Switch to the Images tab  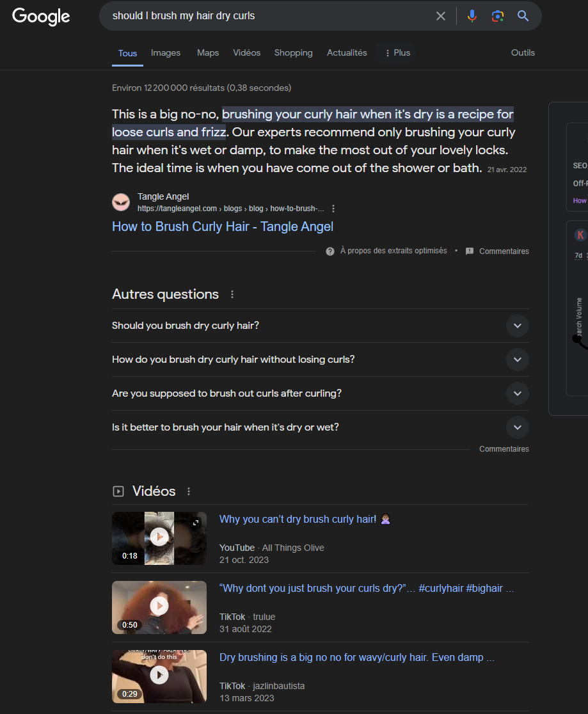pos(166,53)
